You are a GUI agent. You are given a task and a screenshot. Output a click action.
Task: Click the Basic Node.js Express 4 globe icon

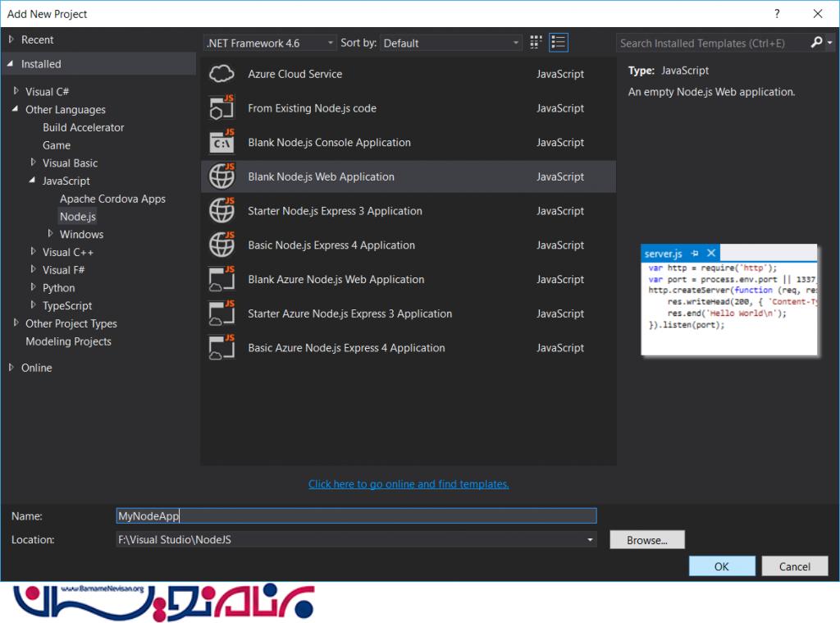click(x=221, y=245)
